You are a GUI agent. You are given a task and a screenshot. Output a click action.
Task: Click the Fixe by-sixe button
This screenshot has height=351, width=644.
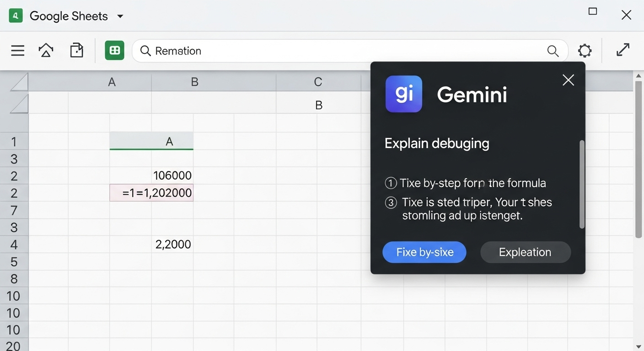[x=424, y=252]
